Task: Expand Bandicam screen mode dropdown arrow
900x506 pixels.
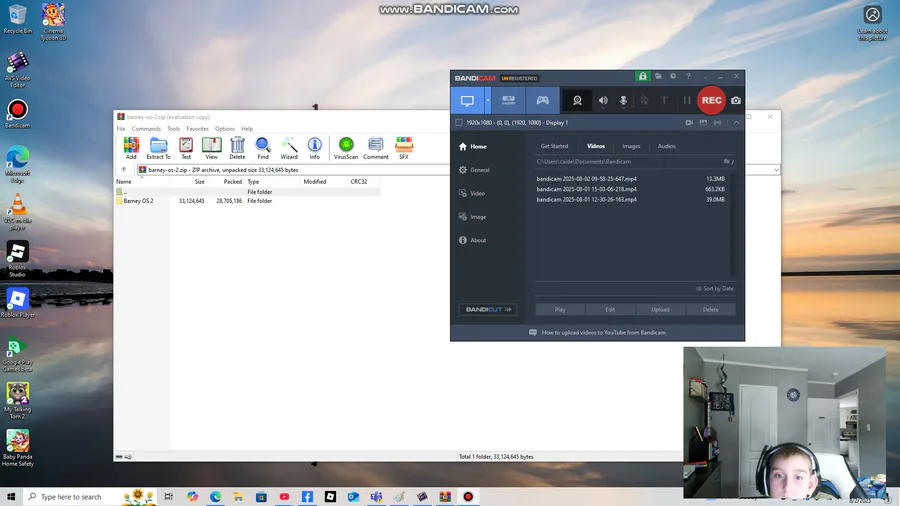Action: pos(488,100)
